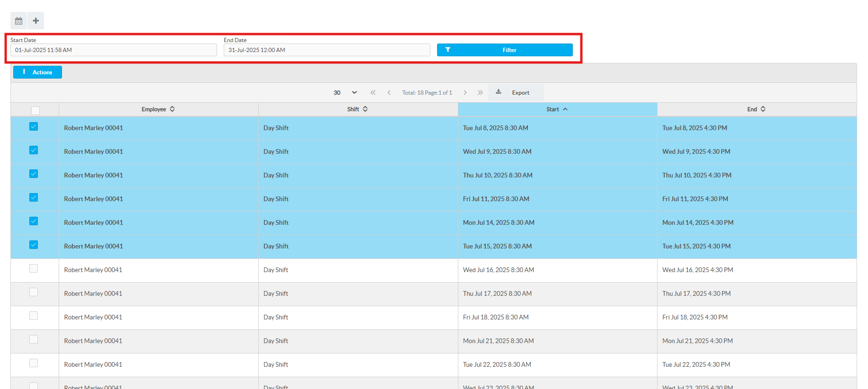Click Robert Marley 00041 in Jul 21 row
The height and width of the screenshot is (389, 868).
(93, 341)
